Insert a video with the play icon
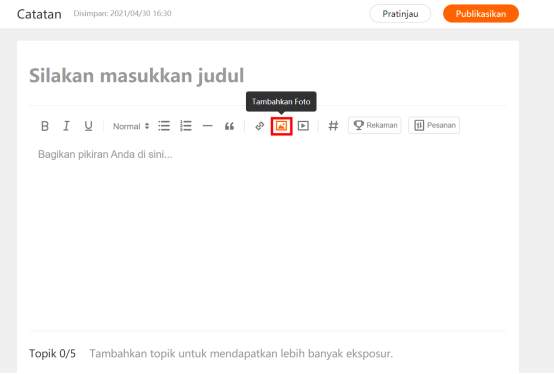This screenshot has width=554, height=374. click(x=303, y=126)
